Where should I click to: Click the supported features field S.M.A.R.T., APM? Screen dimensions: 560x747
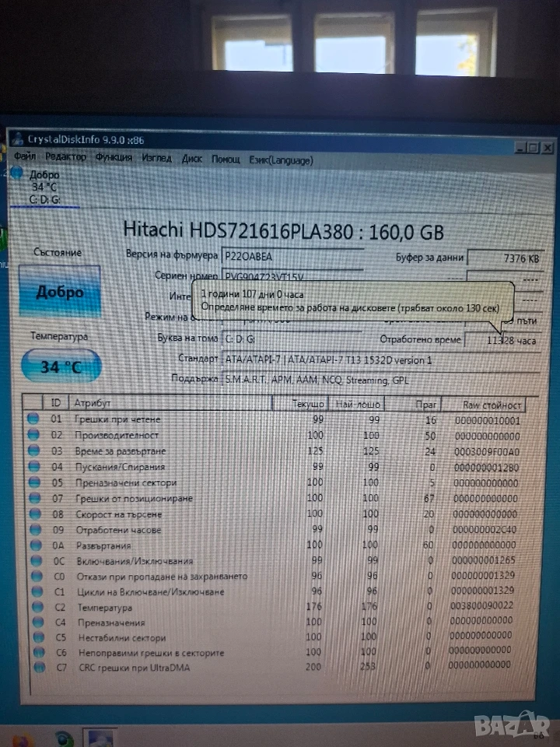point(380,381)
